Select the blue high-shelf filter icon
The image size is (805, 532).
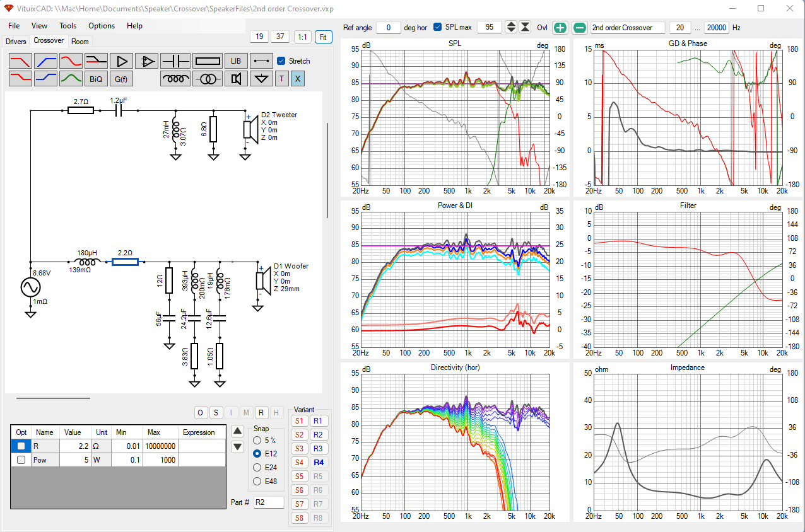tap(46, 79)
